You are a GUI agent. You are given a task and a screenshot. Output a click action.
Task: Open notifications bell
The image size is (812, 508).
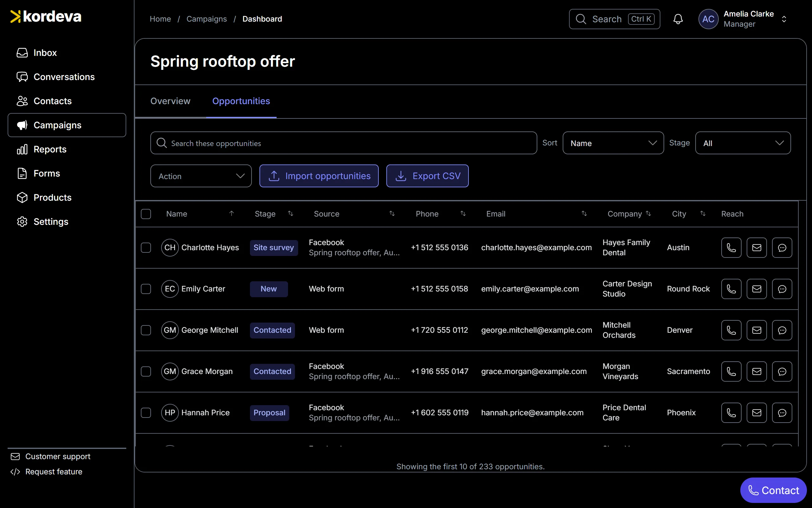[678, 19]
